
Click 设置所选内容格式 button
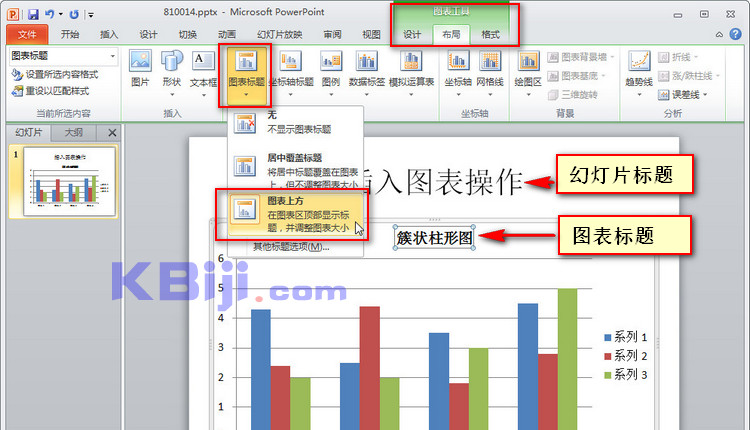(55, 75)
